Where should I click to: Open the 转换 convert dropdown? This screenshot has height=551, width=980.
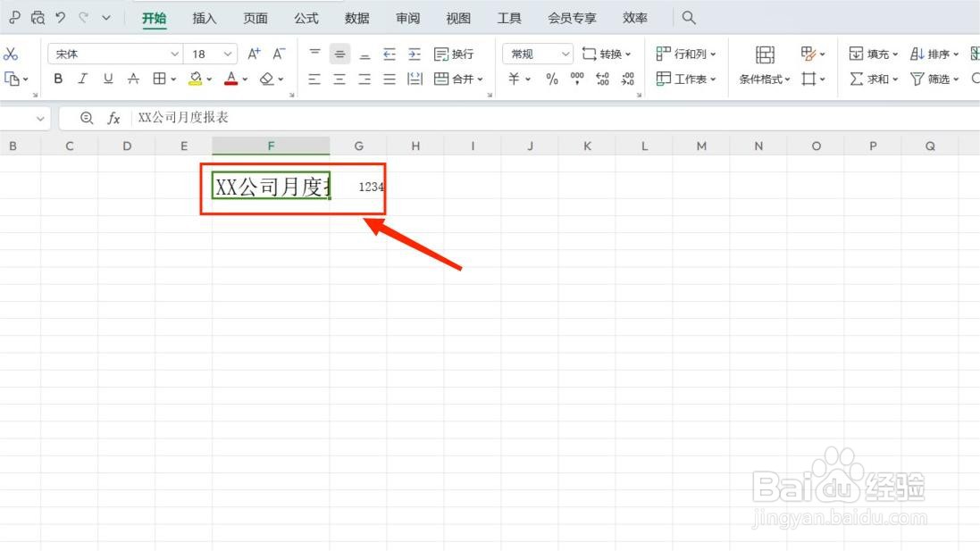[x=607, y=54]
